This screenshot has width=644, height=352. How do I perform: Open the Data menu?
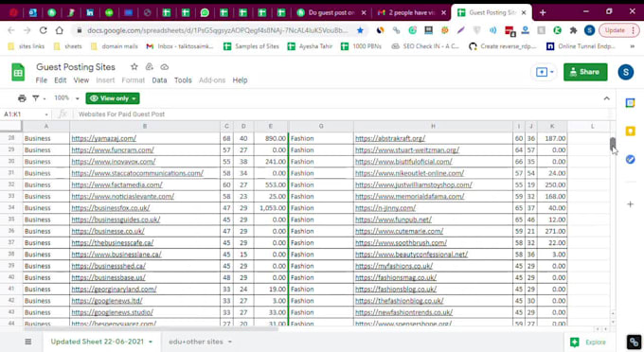point(159,80)
